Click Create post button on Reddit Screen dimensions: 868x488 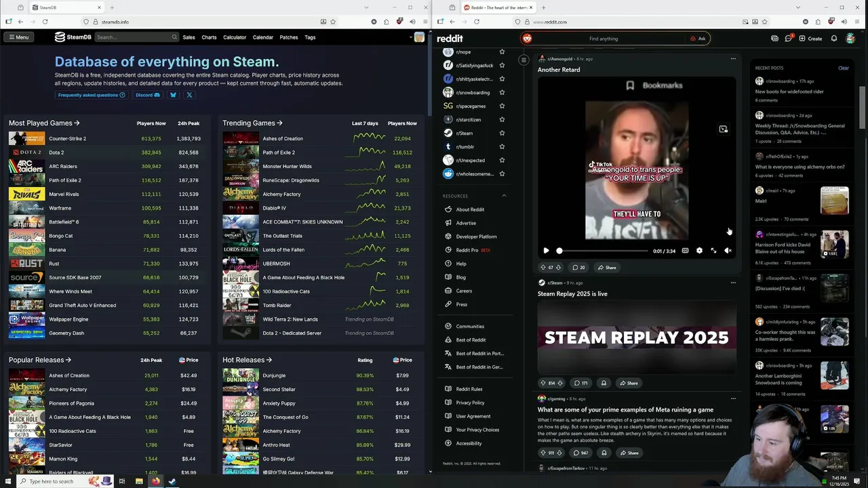click(x=810, y=39)
